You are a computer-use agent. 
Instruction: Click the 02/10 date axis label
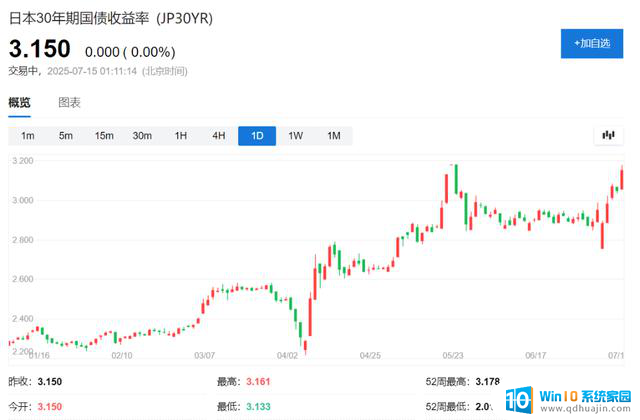122,356
